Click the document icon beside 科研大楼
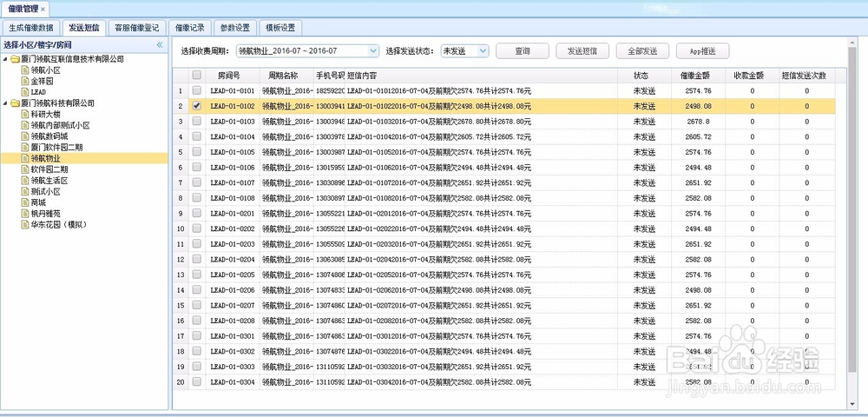Viewport: 868px width, 417px height. (x=25, y=114)
